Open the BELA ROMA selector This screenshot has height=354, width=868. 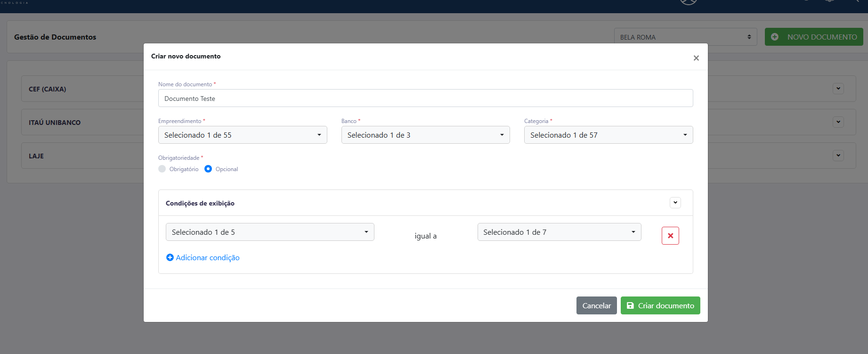pos(686,37)
